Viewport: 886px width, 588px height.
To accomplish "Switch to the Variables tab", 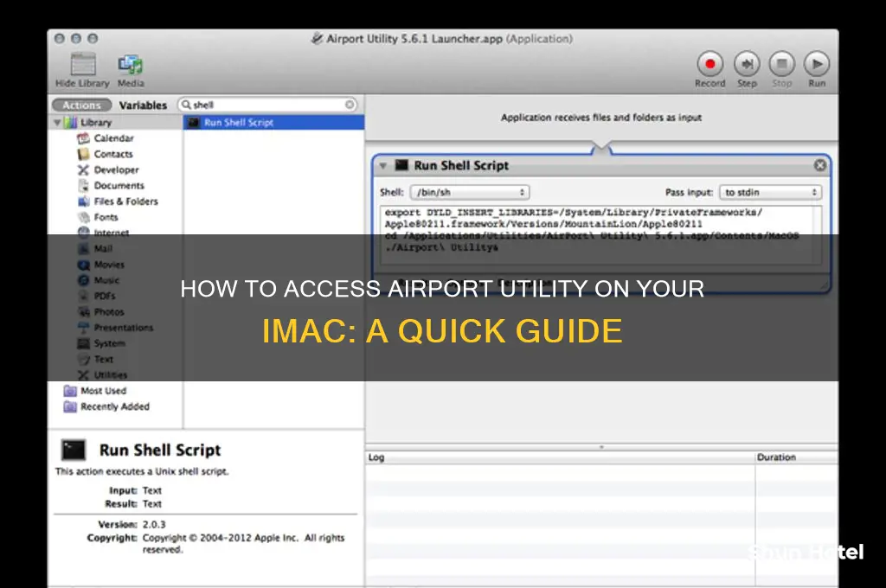I will pos(143,105).
